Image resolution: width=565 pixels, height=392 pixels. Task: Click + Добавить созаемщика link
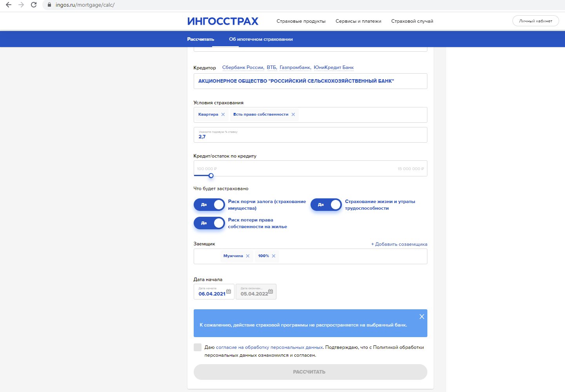399,244
